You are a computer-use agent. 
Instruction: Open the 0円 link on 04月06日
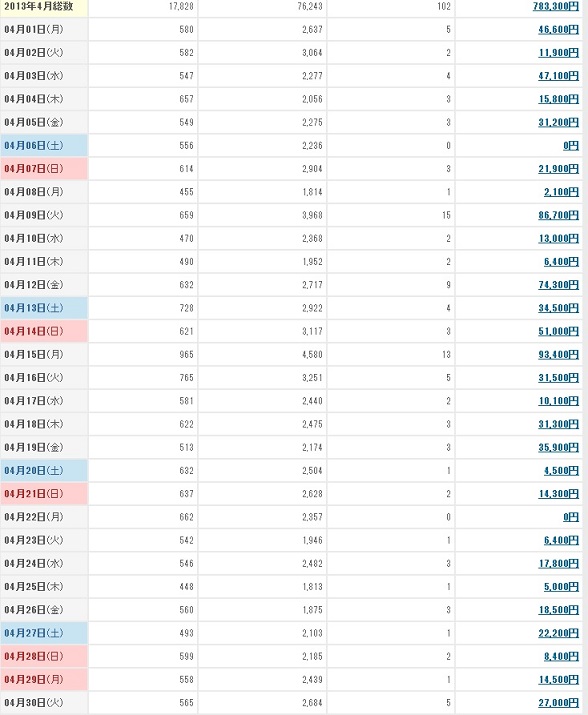[x=571, y=146]
